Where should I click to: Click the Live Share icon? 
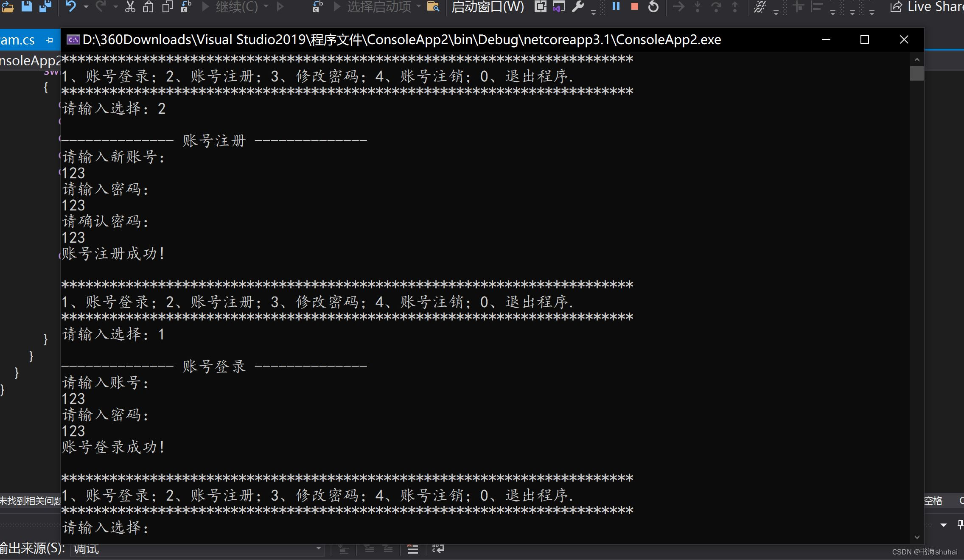tap(896, 6)
